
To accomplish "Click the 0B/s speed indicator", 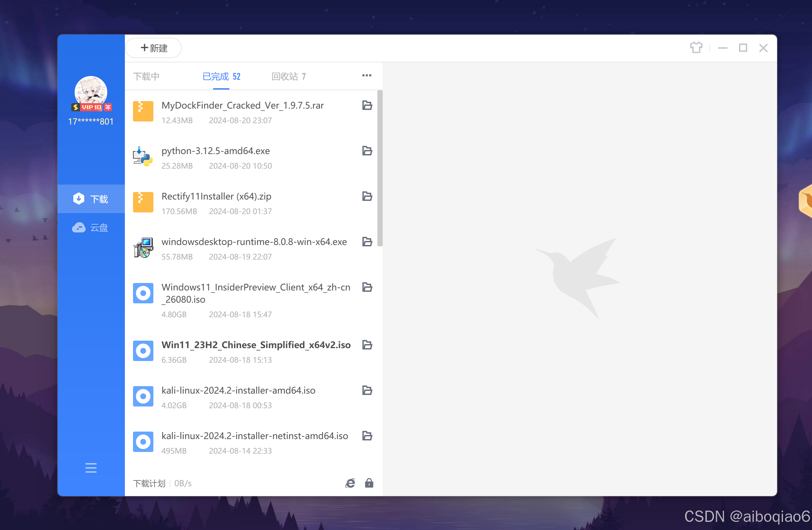I will click(183, 483).
